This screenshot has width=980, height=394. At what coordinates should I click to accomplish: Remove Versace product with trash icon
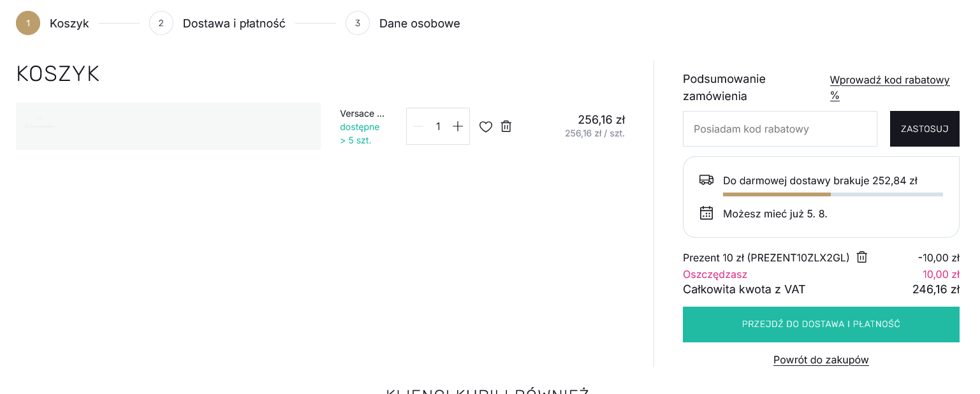(506, 126)
